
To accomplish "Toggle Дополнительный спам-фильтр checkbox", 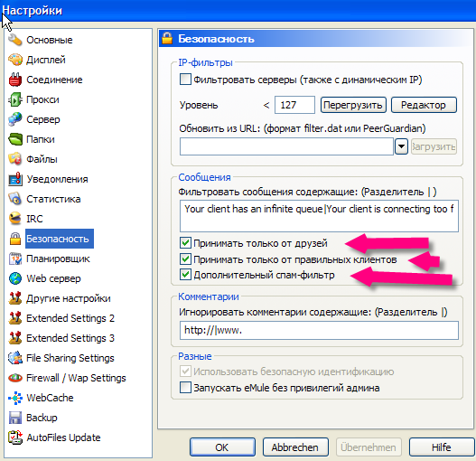I will pos(185,275).
